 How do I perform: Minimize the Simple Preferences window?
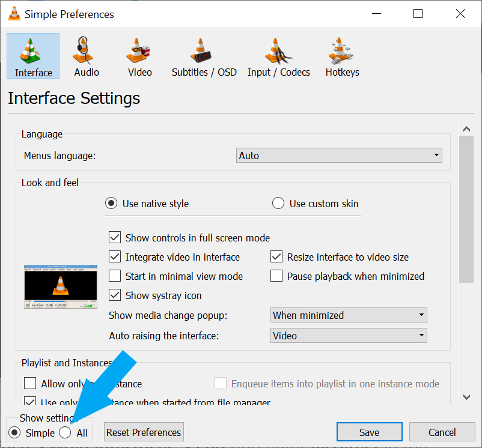(x=376, y=13)
